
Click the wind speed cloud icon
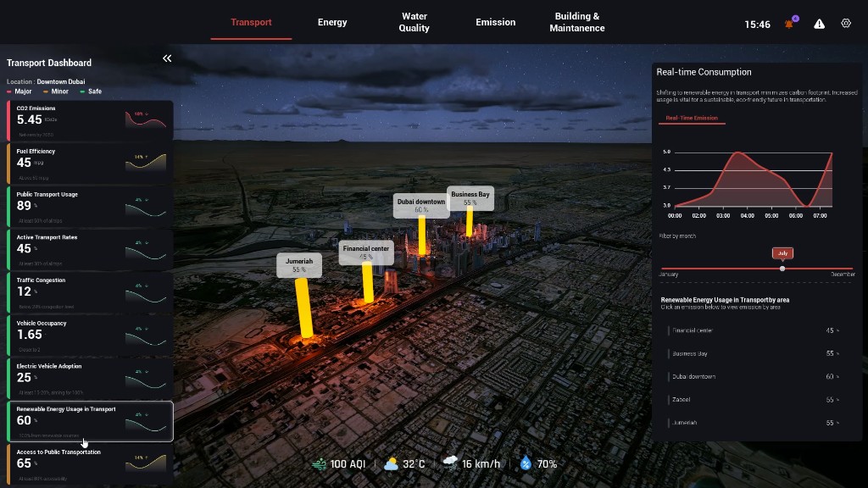450,463
